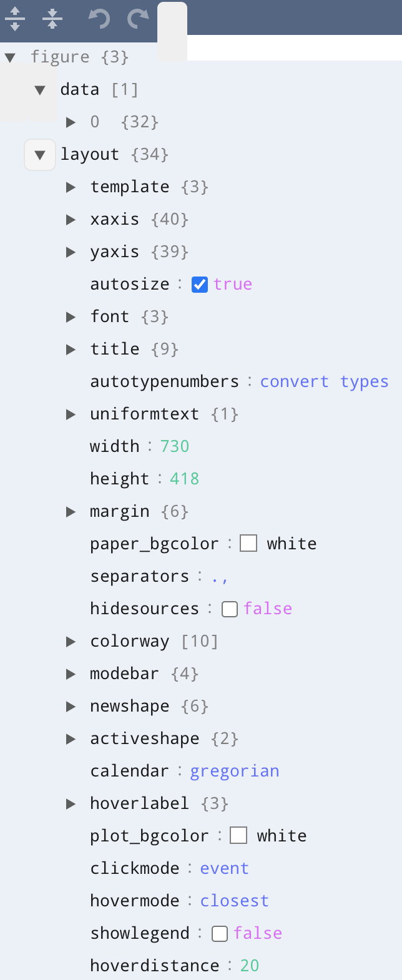The width and height of the screenshot is (402, 980).
Task: Open the paper_bgcolor color swatch
Action: 248,544
